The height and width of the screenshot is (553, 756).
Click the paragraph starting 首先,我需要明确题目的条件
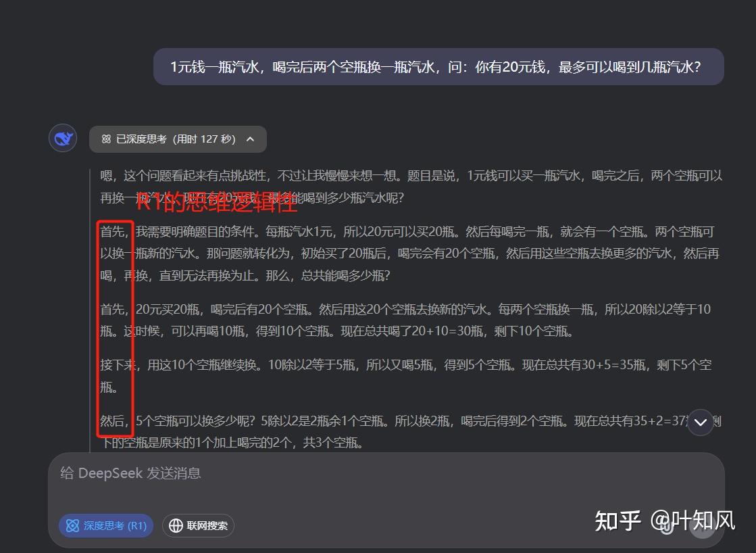tap(410, 254)
